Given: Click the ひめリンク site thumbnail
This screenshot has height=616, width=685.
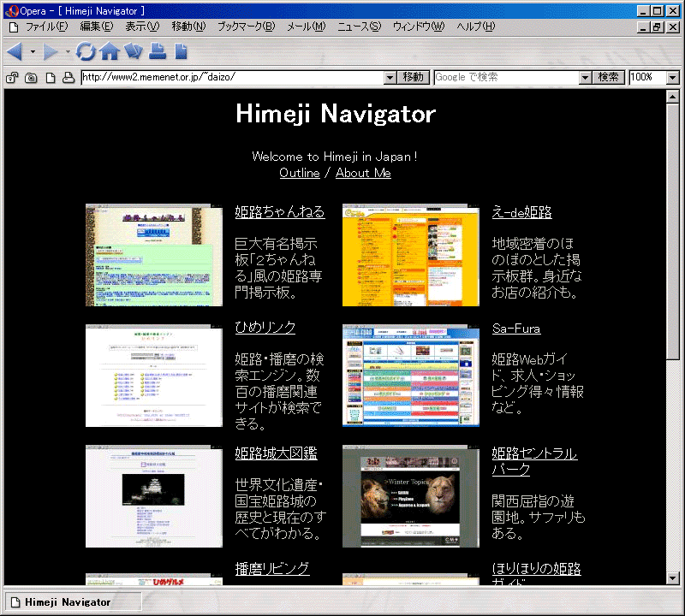Looking at the screenshot, I should 154,376.
